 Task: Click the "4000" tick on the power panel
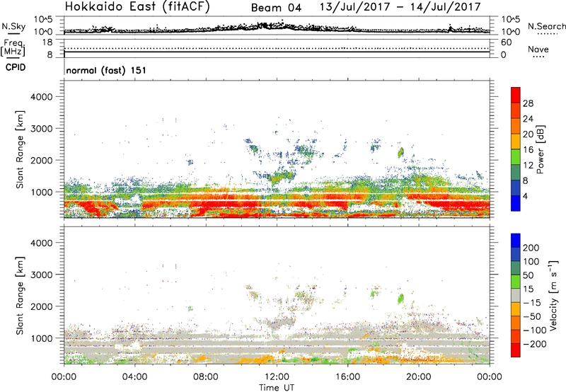42,97
